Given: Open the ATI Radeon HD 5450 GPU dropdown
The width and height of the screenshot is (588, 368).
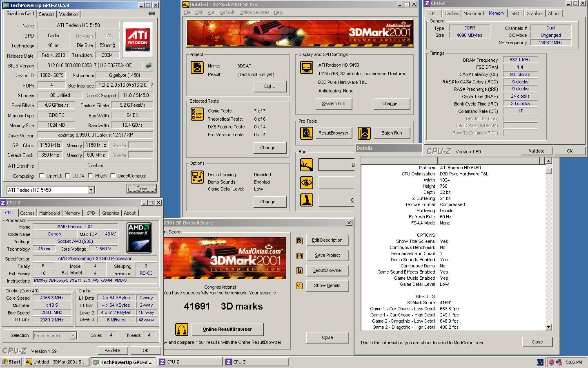Looking at the screenshot, I should 91,190.
